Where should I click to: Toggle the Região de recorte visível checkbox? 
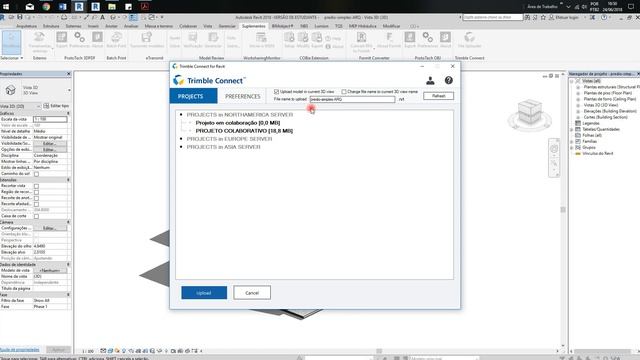tap(36, 192)
